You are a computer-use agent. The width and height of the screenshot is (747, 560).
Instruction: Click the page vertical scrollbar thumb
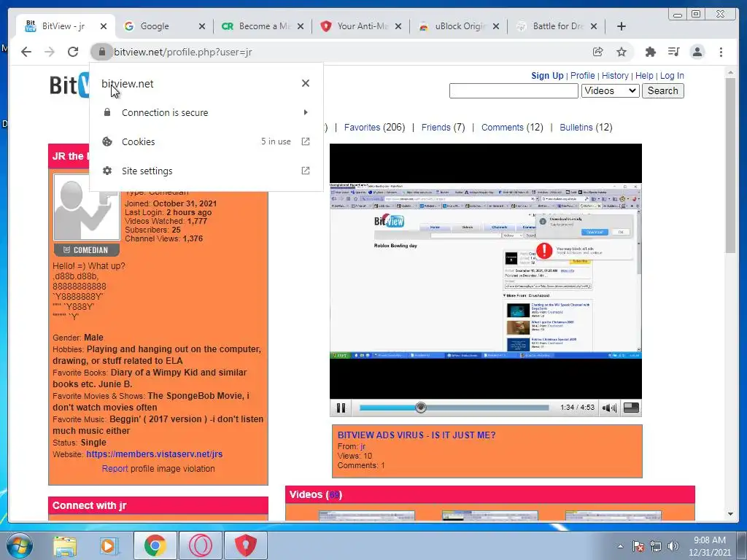(731, 164)
